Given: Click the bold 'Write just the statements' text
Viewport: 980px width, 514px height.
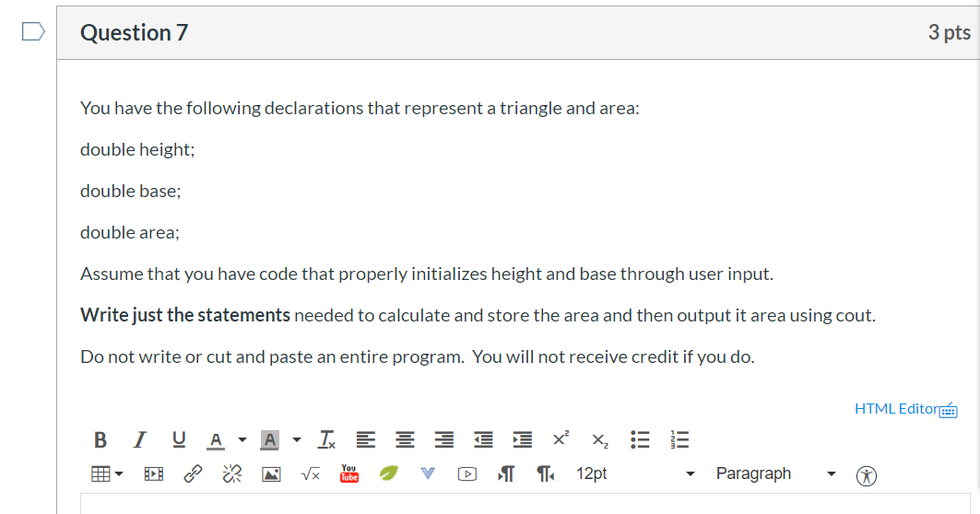Looking at the screenshot, I should 185,315.
